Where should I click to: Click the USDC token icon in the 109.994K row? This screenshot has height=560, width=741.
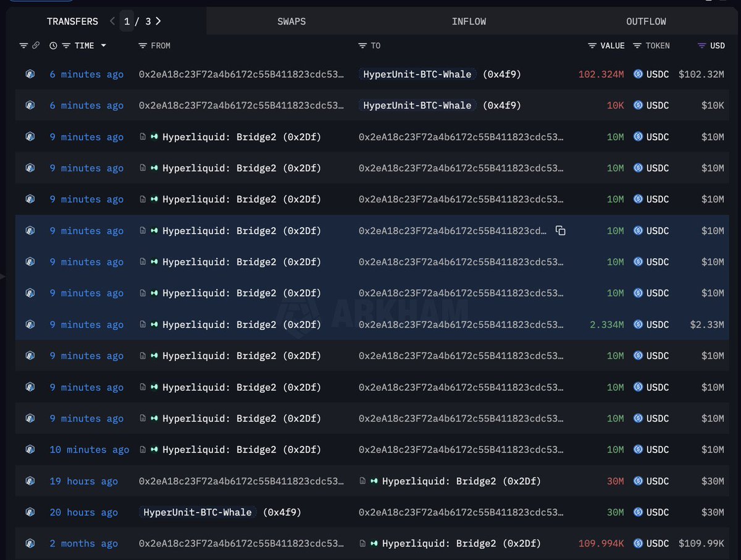tap(638, 544)
